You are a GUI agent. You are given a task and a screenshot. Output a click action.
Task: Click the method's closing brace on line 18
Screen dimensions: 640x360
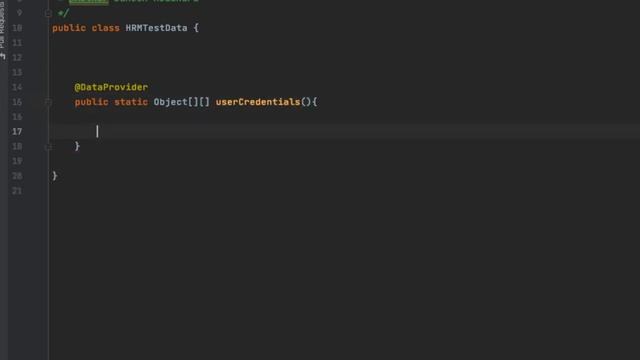pyautogui.click(x=77, y=146)
